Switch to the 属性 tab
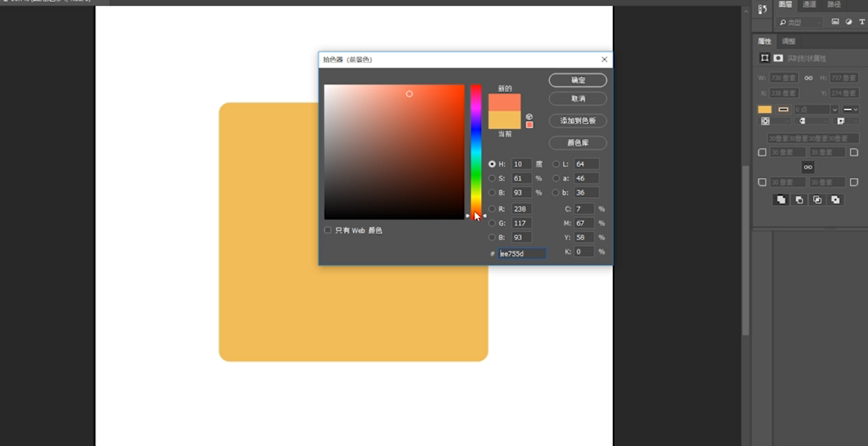868x446 pixels. coord(765,41)
